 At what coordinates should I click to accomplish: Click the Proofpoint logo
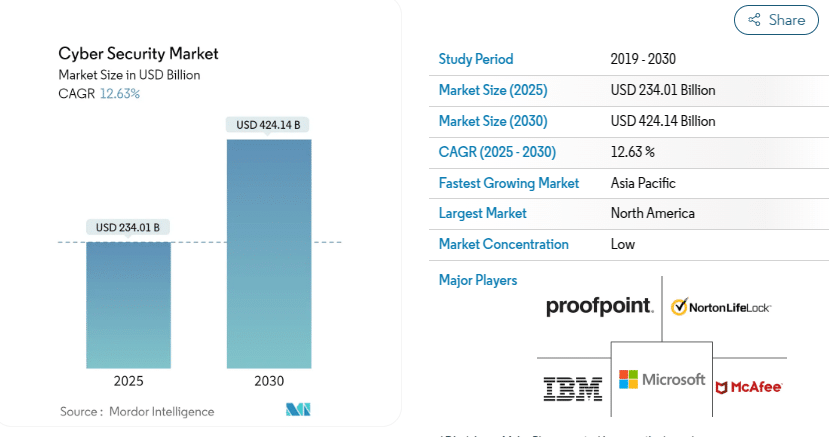pyautogui.click(x=599, y=306)
